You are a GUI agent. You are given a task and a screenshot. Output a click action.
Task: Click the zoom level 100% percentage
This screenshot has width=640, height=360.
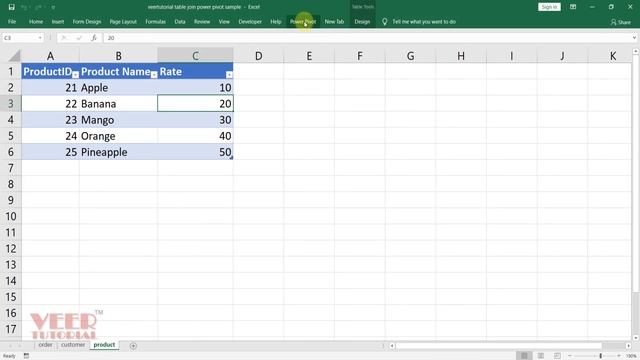click(x=631, y=356)
